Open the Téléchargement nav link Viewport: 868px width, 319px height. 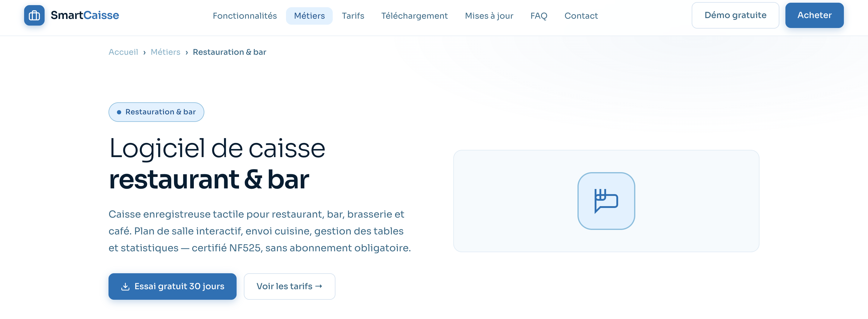pyautogui.click(x=414, y=16)
